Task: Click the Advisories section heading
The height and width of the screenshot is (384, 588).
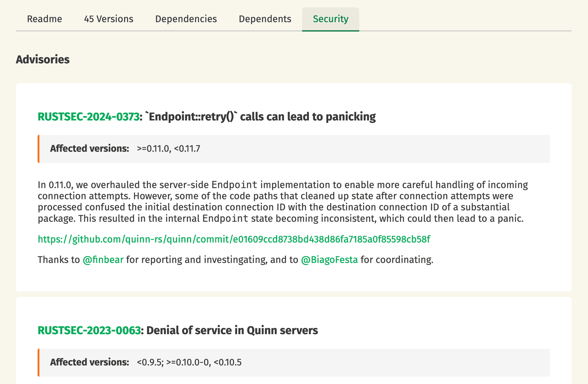Action: coord(43,59)
